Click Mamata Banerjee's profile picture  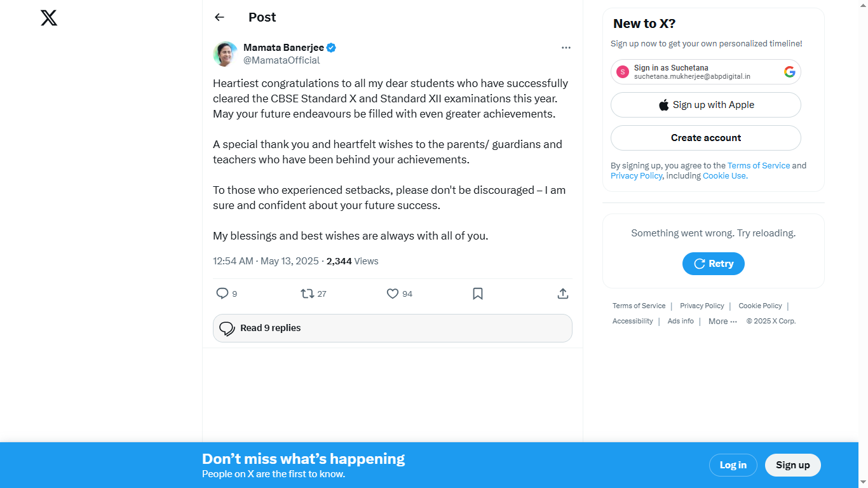click(x=225, y=54)
